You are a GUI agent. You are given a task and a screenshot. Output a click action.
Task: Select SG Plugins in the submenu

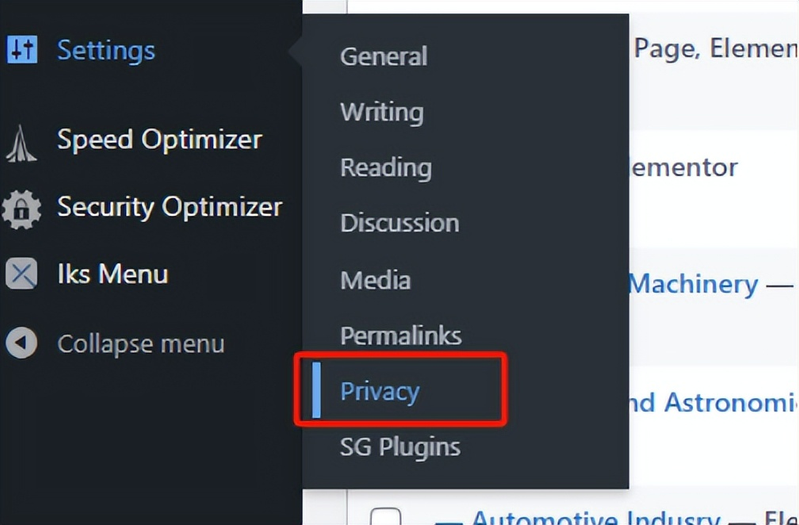pyautogui.click(x=400, y=447)
